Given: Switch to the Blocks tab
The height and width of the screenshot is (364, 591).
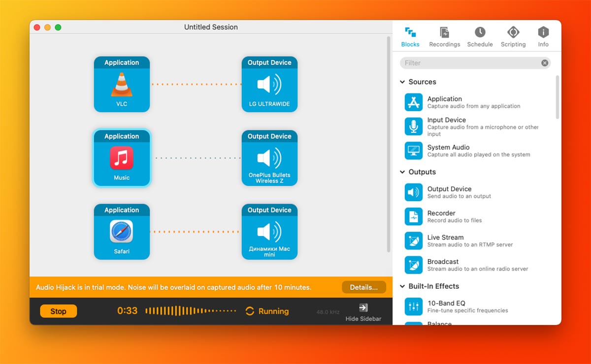Looking at the screenshot, I should (x=410, y=37).
